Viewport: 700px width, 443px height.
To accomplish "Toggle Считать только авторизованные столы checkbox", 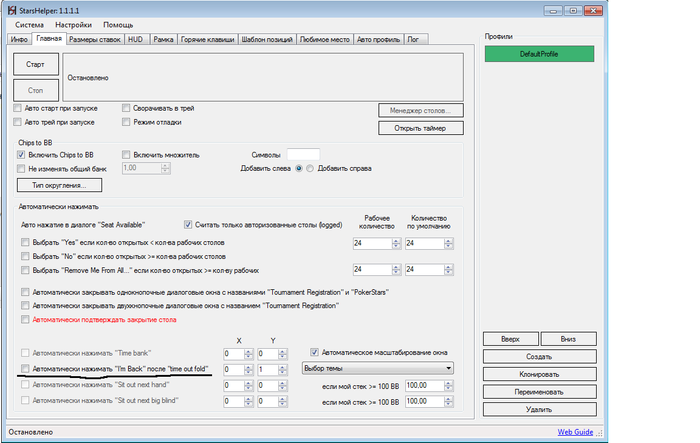I will click(x=188, y=225).
